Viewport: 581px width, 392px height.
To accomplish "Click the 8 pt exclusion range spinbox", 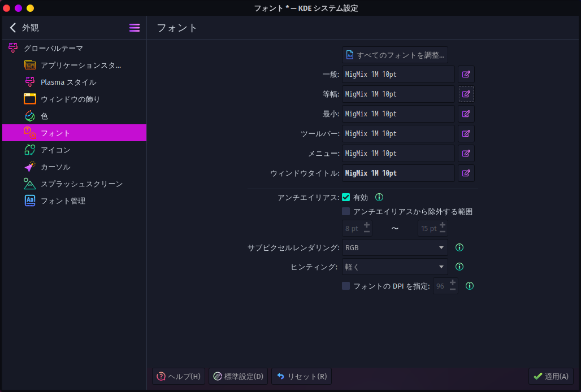I will [357, 228].
